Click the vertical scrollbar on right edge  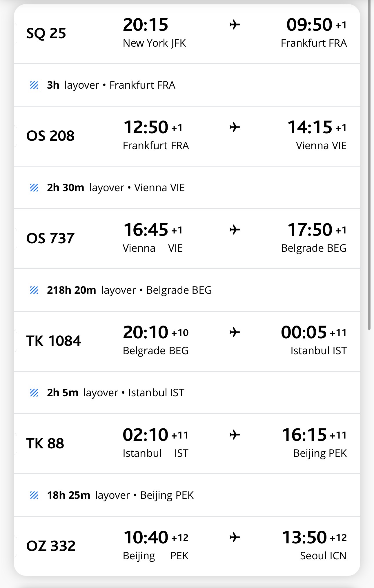coord(369,165)
